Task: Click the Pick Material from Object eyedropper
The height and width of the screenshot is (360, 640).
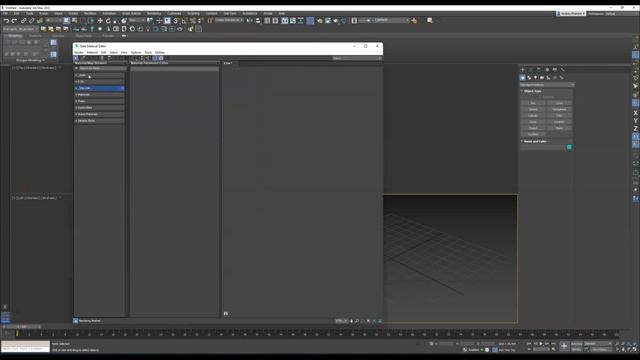Action: (83, 58)
